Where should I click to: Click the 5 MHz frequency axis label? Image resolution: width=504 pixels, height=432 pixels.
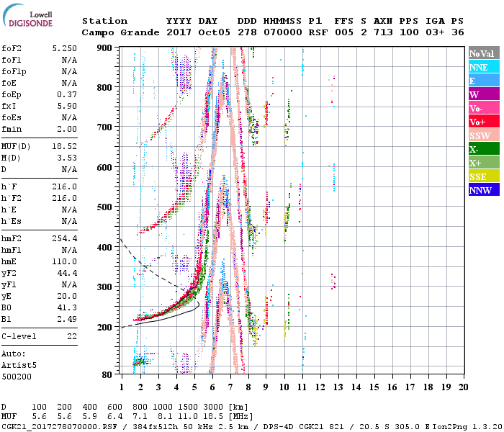click(x=194, y=387)
